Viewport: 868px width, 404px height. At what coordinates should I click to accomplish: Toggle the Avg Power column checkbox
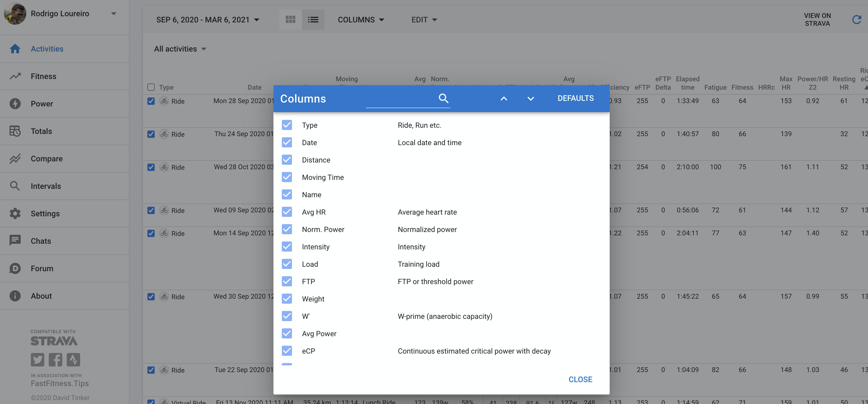point(287,334)
